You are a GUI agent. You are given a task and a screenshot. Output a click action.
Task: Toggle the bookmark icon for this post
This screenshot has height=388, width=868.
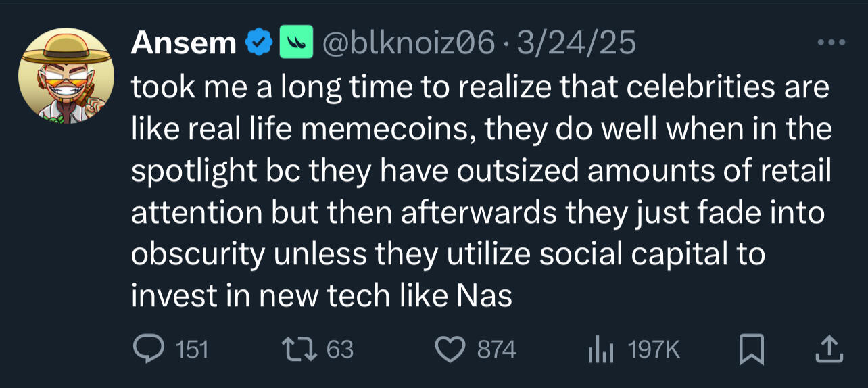[750, 349]
